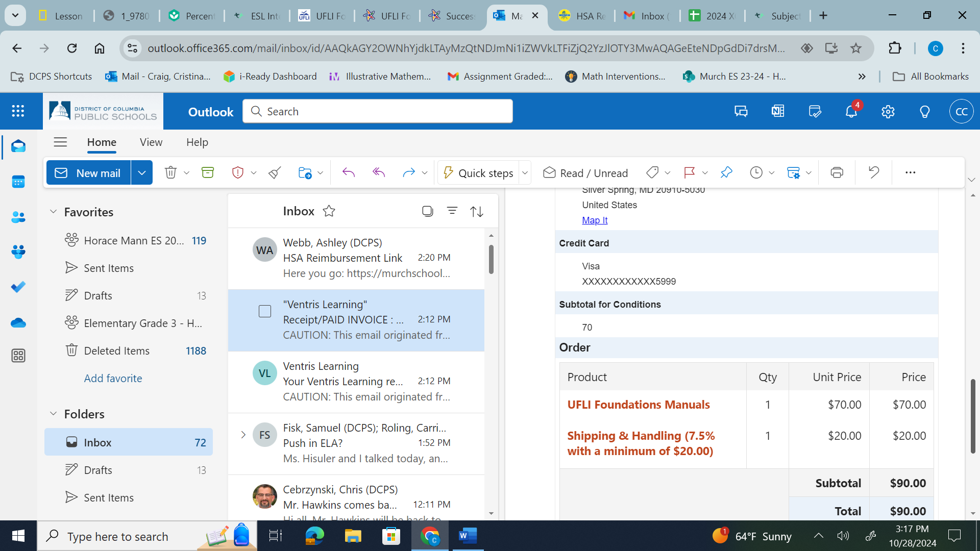The image size is (980, 551).
Task: Open the Calendar icon in left sidebar
Action: point(18,182)
